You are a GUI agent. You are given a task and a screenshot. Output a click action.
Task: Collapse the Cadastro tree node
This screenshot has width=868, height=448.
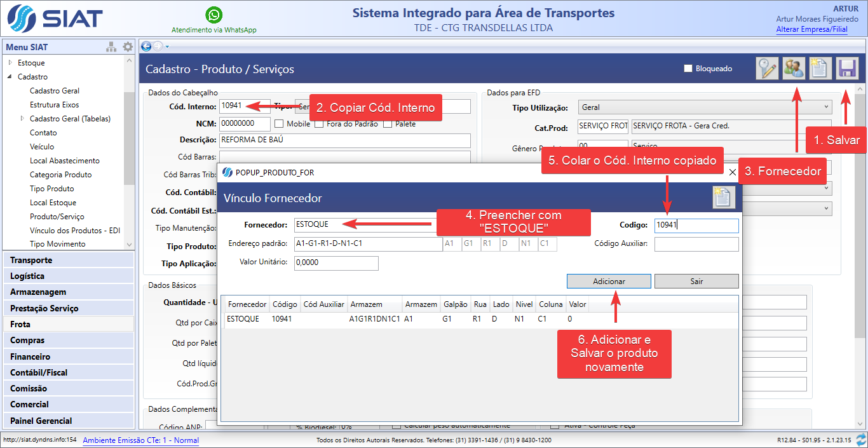pyautogui.click(x=10, y=77)
